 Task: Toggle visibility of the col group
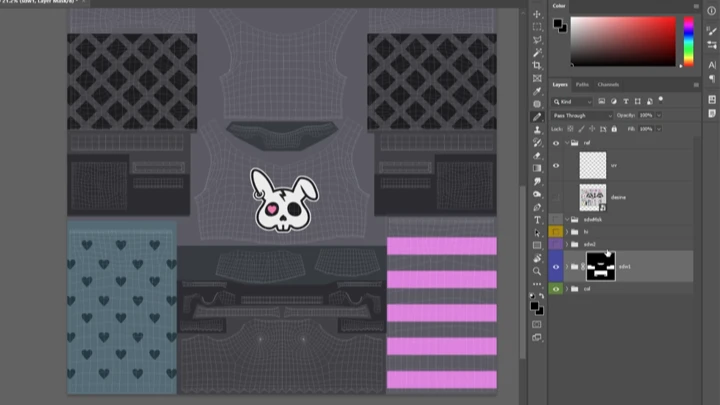(556, 289)
